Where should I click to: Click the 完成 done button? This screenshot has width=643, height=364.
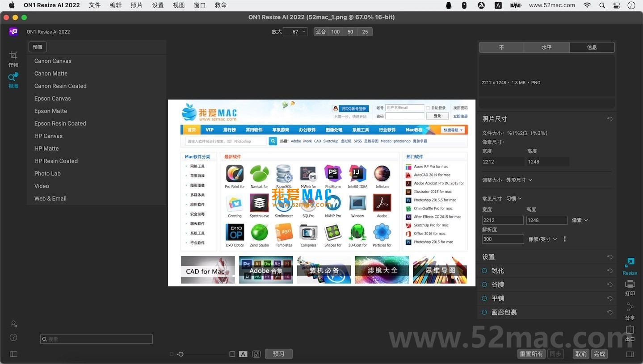[599, 354]
